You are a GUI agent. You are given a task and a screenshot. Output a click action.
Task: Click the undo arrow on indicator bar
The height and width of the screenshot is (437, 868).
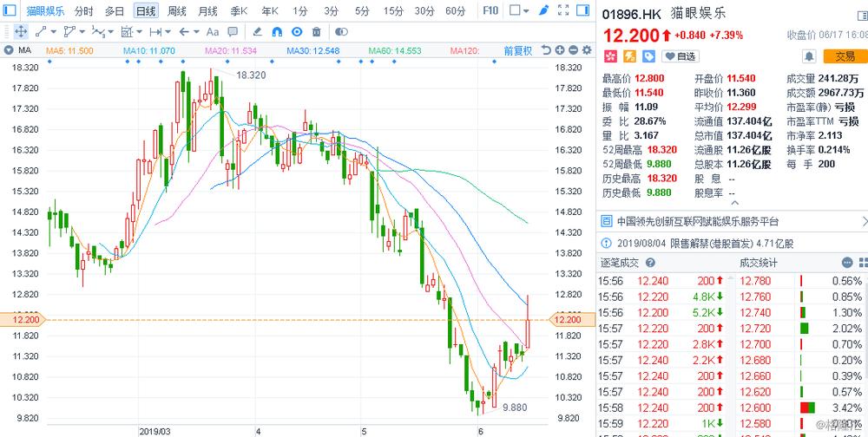(x=546, y=50)
